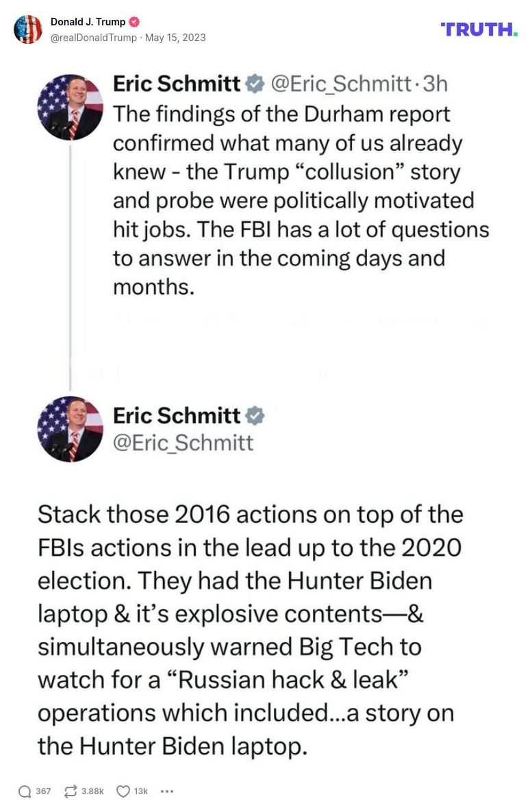Click the second Eric Schmitt avatar with flag background

point(69,432)
